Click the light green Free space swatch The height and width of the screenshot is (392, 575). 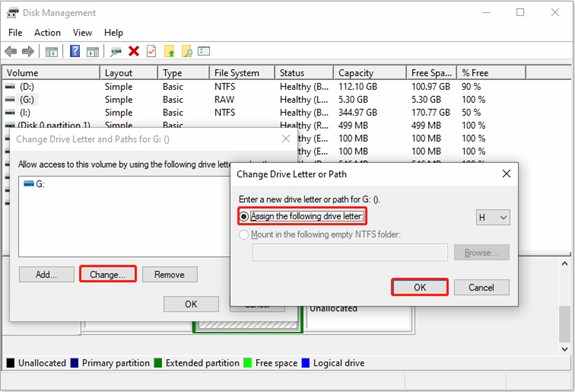[x=248, y=363]
